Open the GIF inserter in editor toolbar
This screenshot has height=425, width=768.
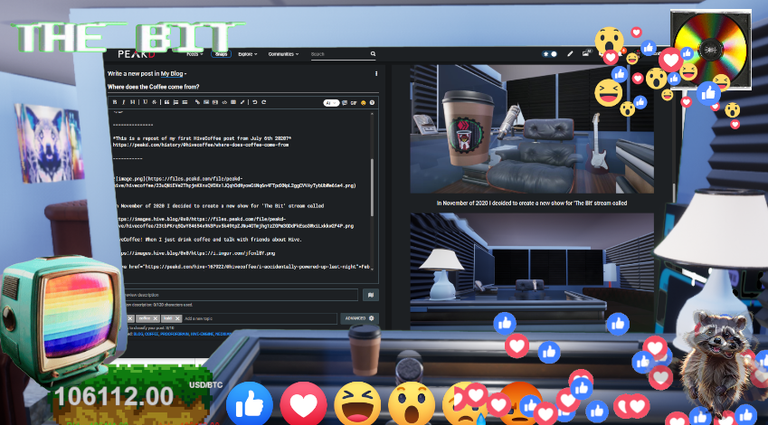354,103
